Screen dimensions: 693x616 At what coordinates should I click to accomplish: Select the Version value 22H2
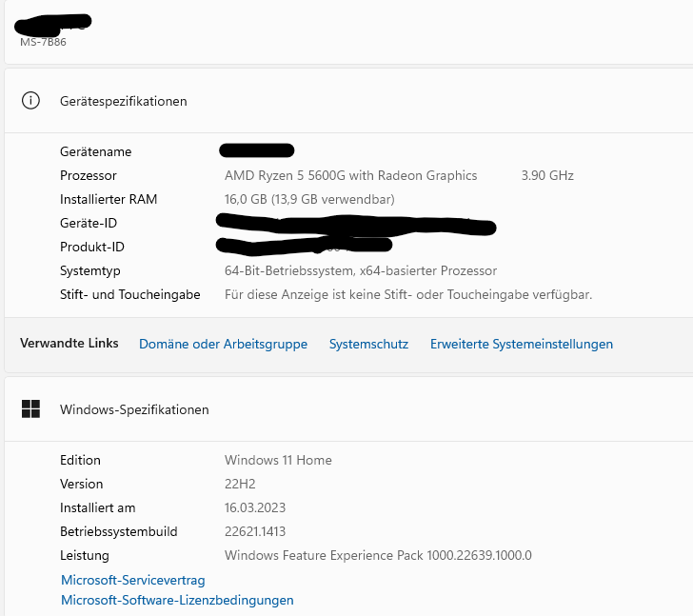coord(240,484)
